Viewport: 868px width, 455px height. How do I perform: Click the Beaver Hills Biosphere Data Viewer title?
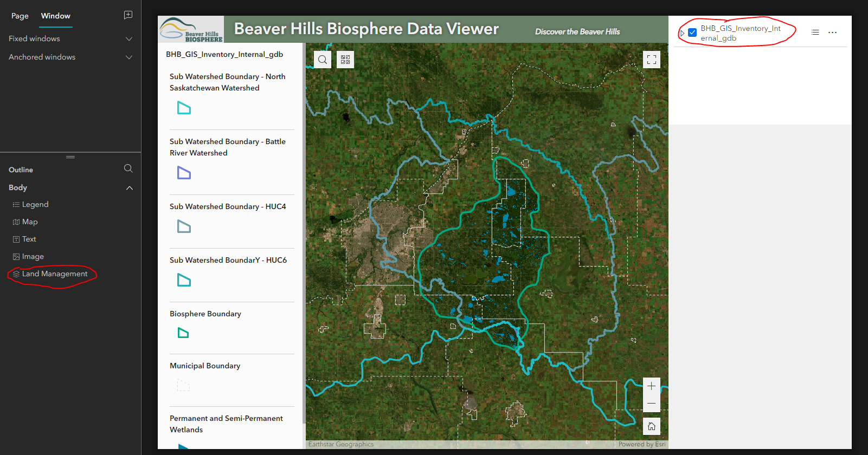pyautogui.click(x=367, y=29)
